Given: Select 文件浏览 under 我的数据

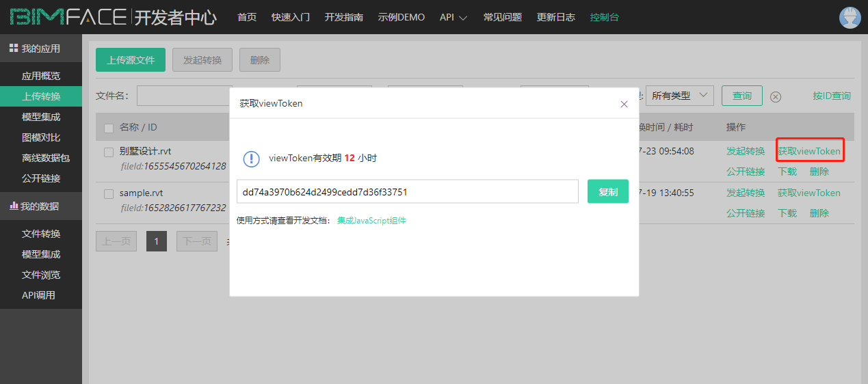Looking at the screenshot, I should [41, 275].
